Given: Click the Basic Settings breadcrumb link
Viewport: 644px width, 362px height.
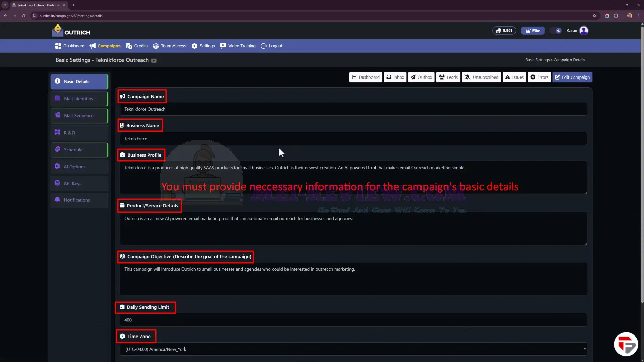Looking at the screenshot, I should tap(537, 60).
